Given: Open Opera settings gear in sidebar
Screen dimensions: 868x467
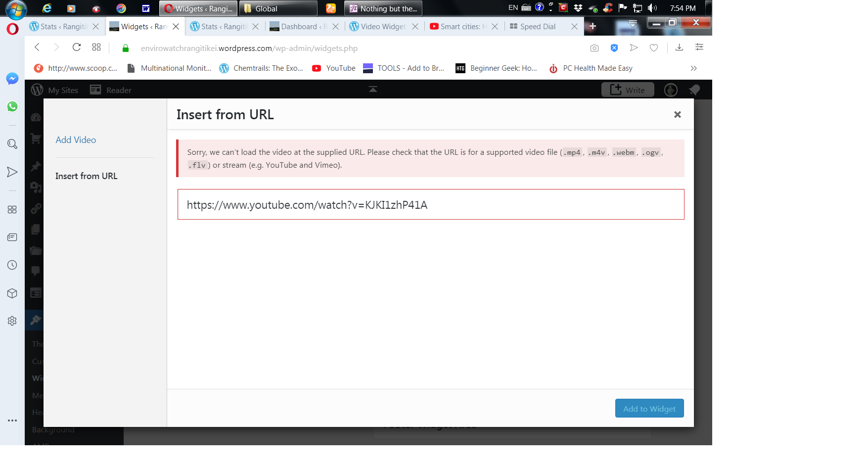Looking at the screenshot, I should pos(12,321).
